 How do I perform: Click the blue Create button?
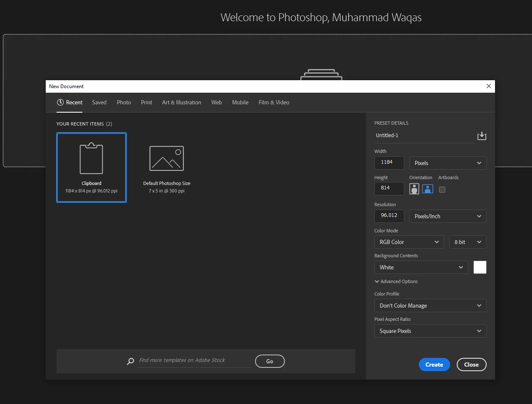(x=434, y=365)
